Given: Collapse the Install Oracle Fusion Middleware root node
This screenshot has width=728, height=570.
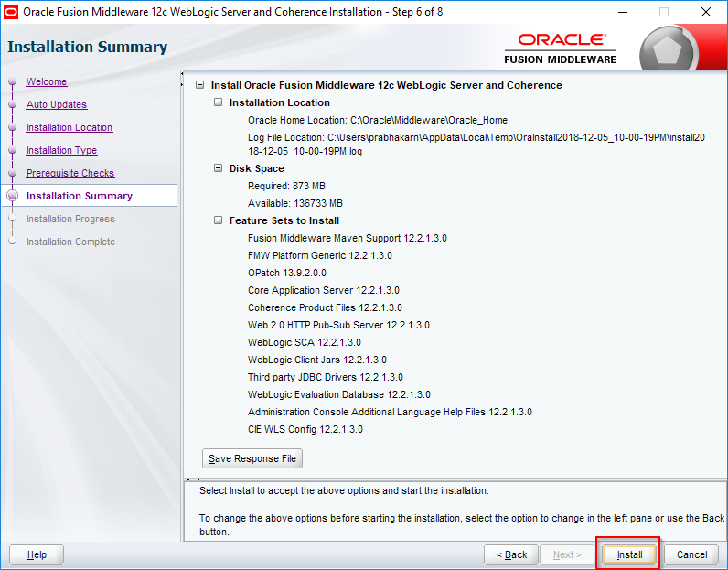Looking at the screenshot, I should (199, 85).
